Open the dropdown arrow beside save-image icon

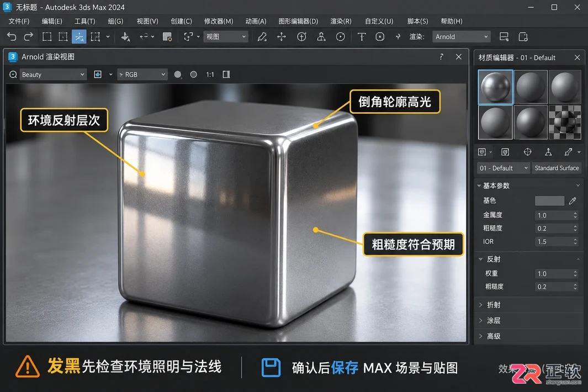coord(110,75)
